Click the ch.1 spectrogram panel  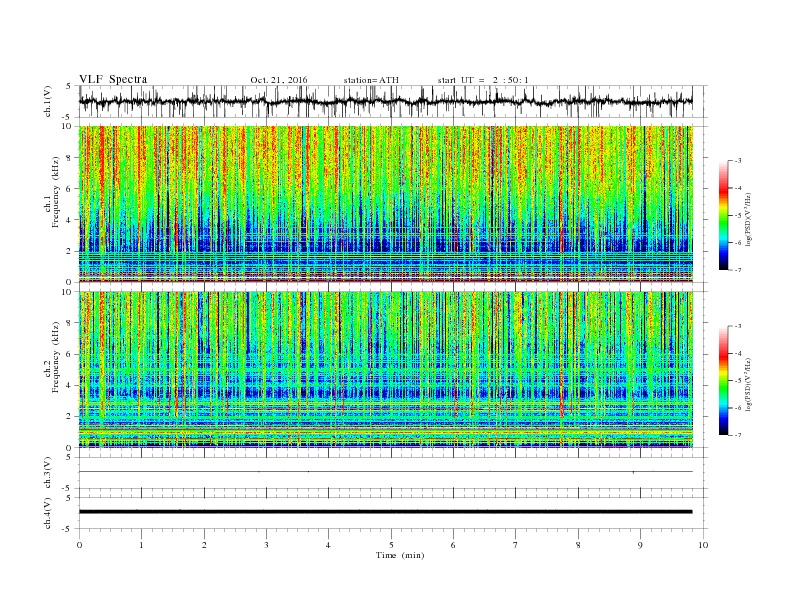pos(385,204)
